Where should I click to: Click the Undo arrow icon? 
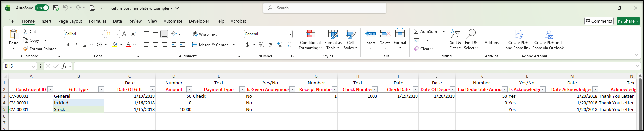pos(66,8)
